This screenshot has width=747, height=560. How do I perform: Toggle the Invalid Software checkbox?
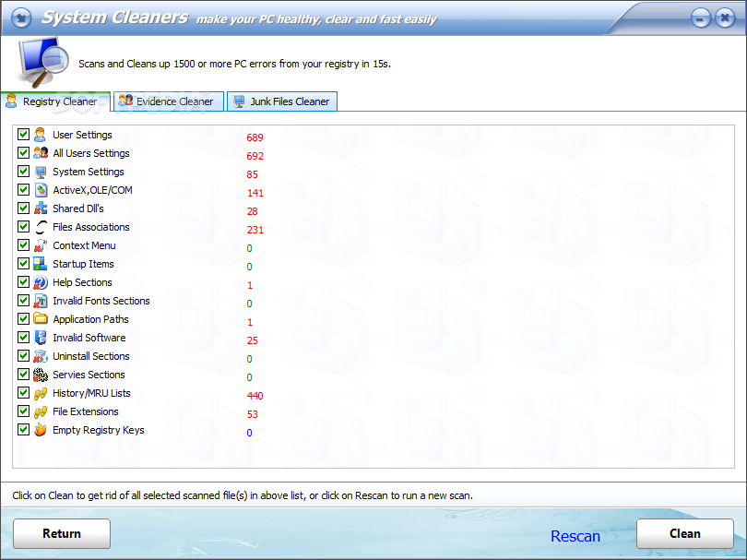point(23,337)
